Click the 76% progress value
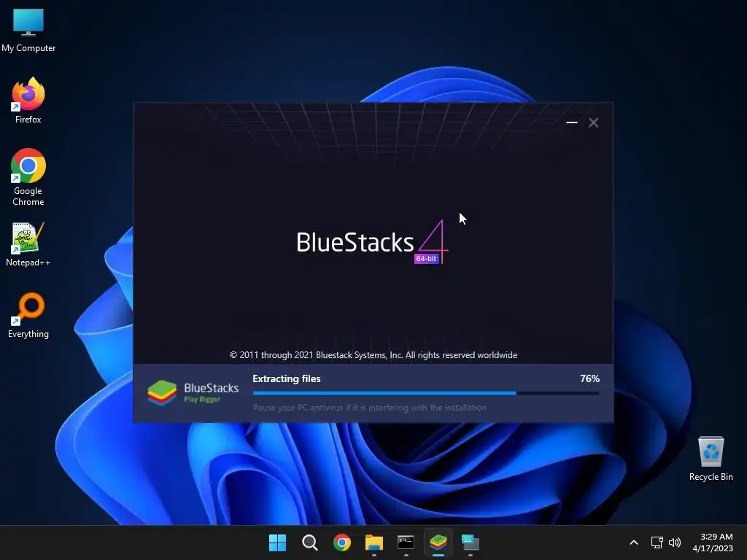 (589, 378)
